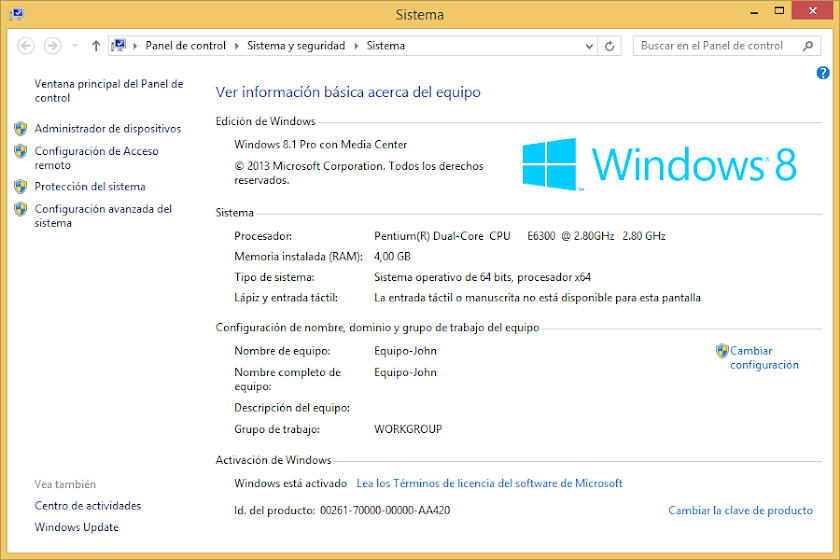Image resolution: width=840 pixels, height=560 pixels.
Task: Click the Sistema window title bar icon
Action: point(17,14)
